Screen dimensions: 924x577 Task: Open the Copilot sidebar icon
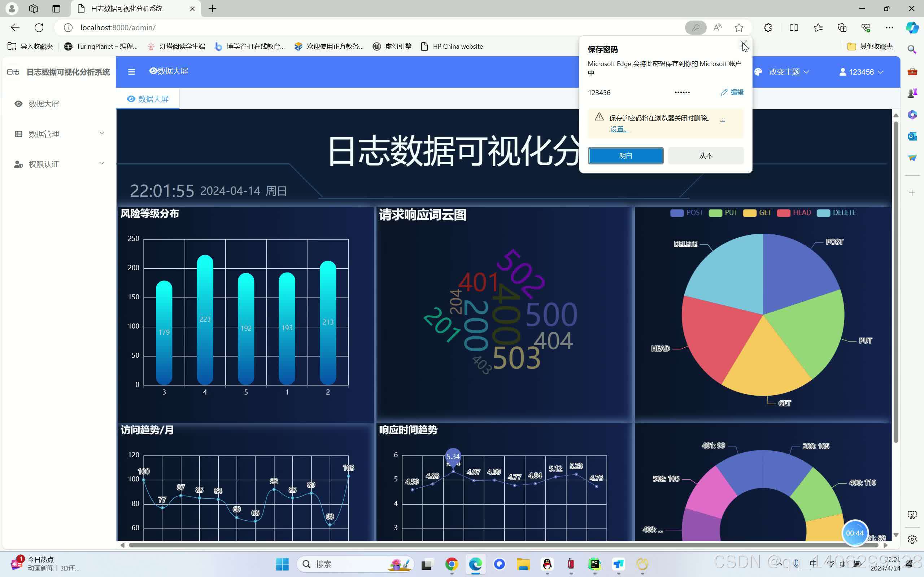click(912, 27)
